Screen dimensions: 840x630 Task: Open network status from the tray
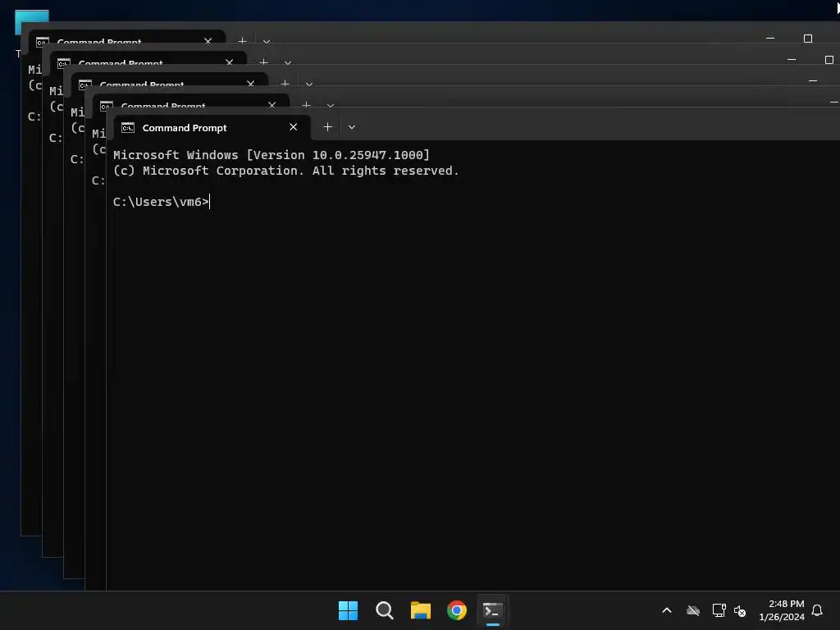click(719, 610)
